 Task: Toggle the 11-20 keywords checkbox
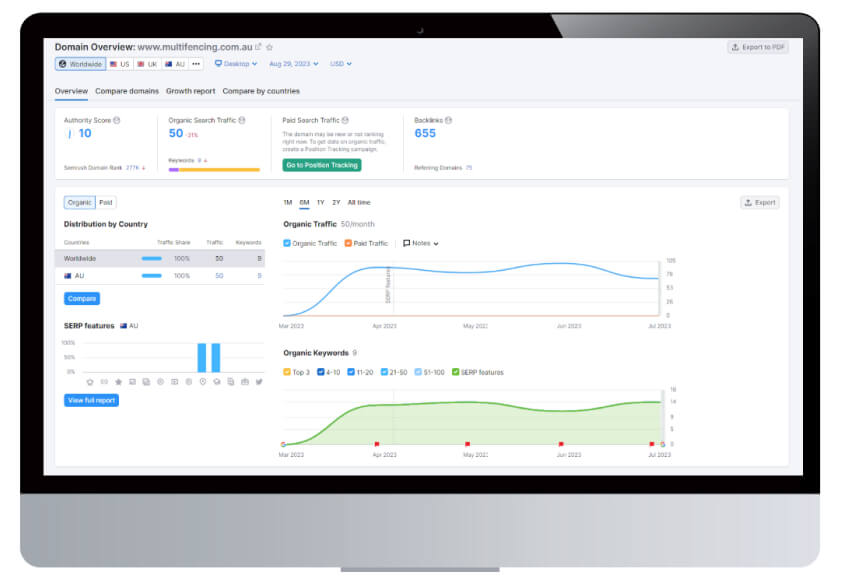click(x=351, y=372)
